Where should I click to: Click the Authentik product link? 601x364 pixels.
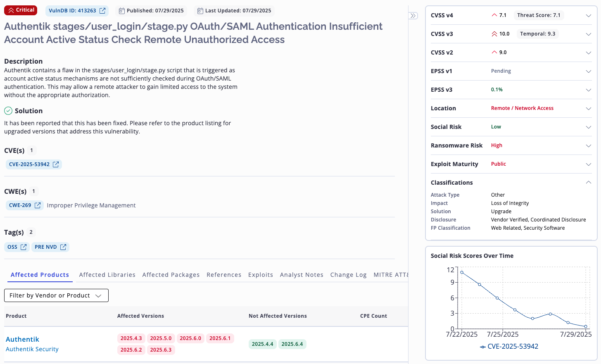(x=22, y=339)
